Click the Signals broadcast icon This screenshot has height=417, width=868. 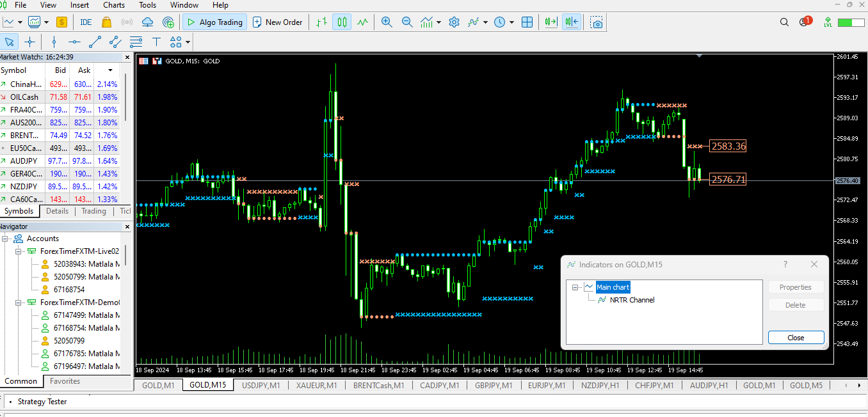(x=127, y=22)
